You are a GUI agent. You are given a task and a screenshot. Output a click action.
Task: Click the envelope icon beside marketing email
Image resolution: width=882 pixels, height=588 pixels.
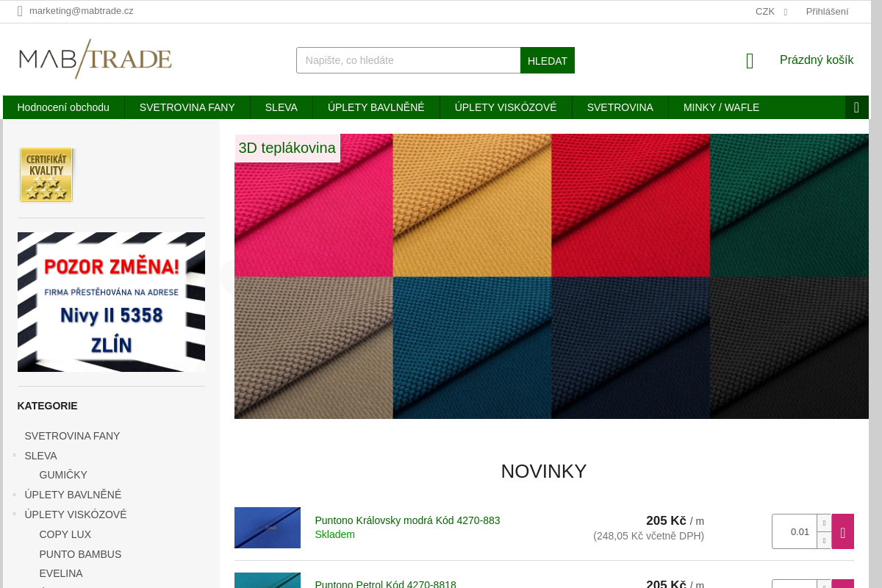[x=21, y=11]
